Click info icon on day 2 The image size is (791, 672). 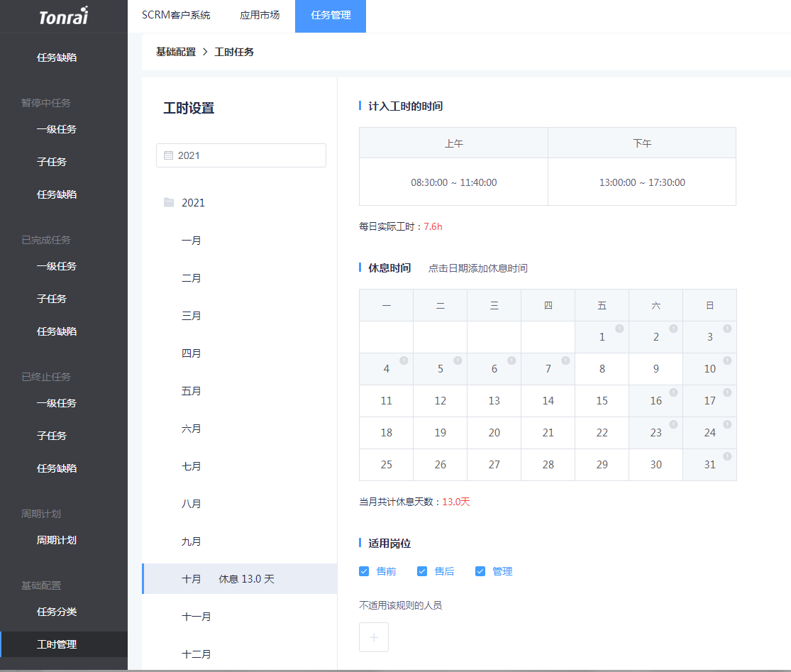[x=673, y=329]
